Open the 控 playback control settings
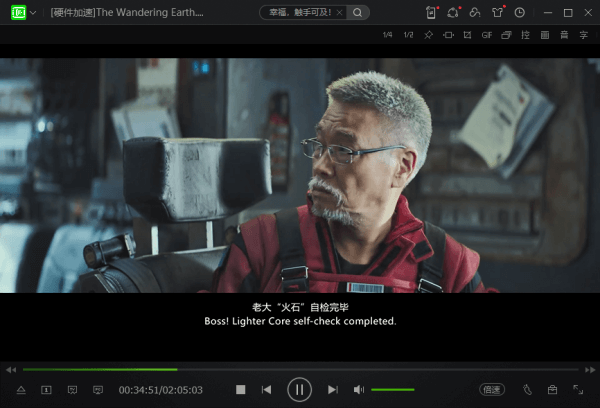600x408 pixels. point(525,35)
